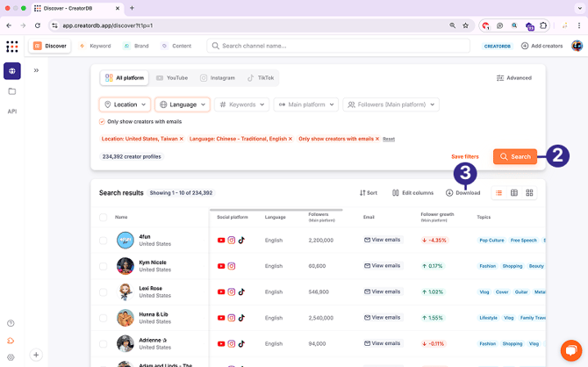Click the Save filters link
588x367 pixels.
pos(464,156)
